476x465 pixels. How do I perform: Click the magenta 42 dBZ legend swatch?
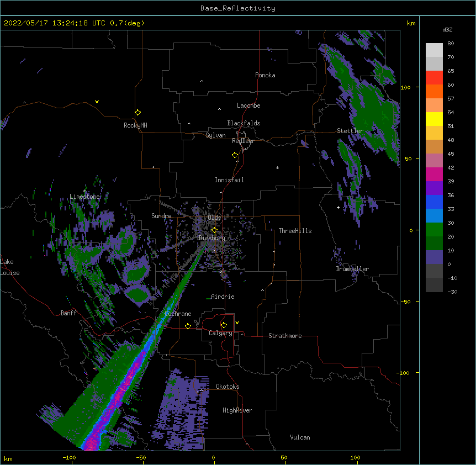[434, 174]
